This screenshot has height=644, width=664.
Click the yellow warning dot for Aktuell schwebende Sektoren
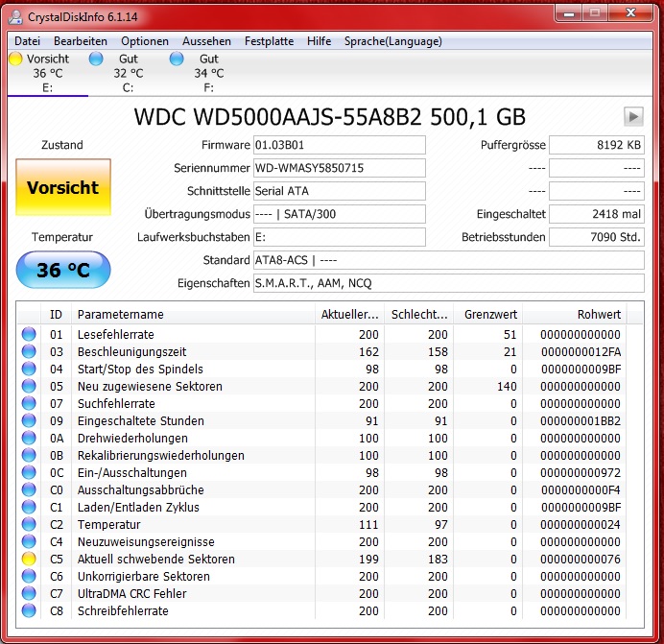coord(29,559)
